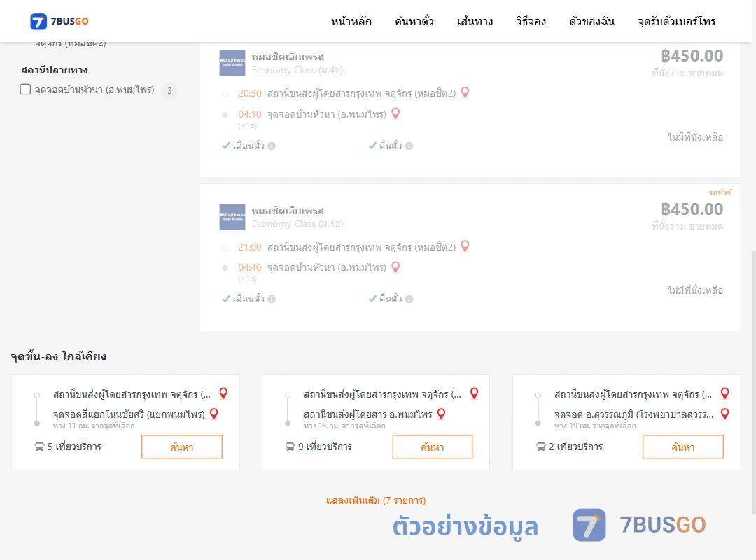Image resolution: width=756 pixels, height=560 pixels.
Task: Open เลื่อนตั๋ว info icon on 20:30 trip
Action: point(272,146)
